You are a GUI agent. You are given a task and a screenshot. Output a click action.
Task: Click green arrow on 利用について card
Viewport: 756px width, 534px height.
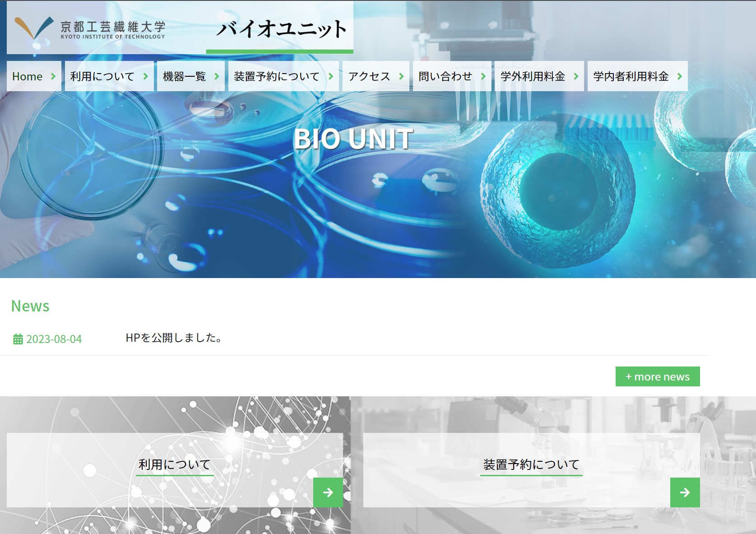[x=328, y=492]
